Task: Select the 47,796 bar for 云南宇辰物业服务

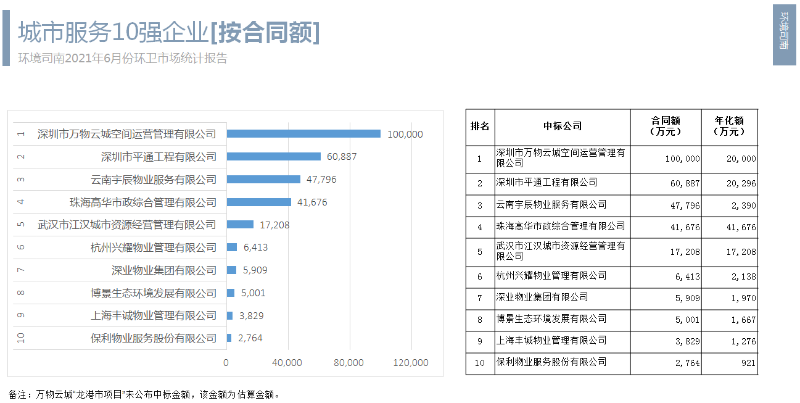Action: pyautogui.click(x=264, y=180)
